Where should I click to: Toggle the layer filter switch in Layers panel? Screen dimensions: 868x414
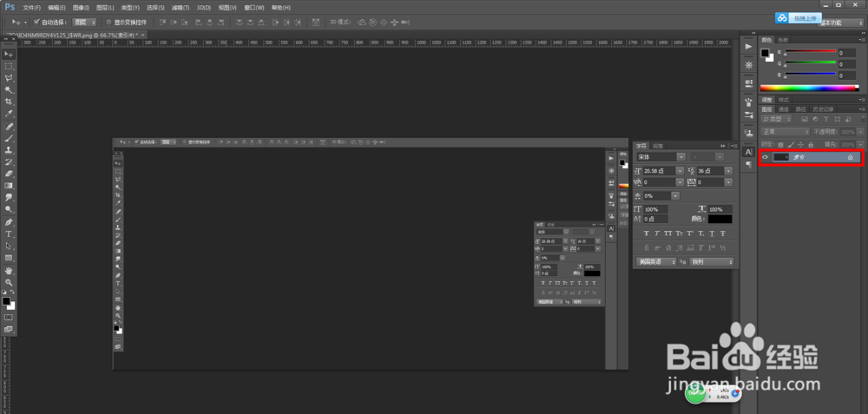[x=861, y=118]
